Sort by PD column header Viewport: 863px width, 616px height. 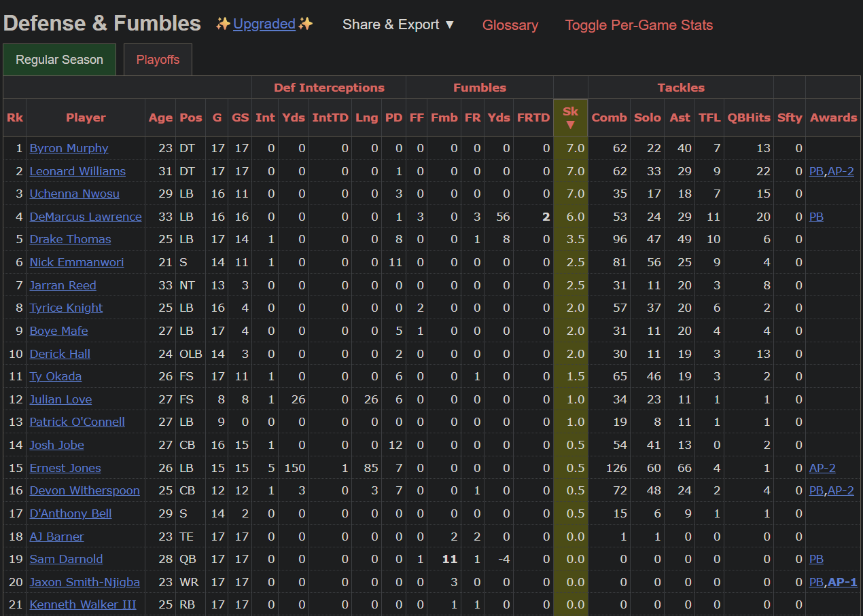coord(393,117)
